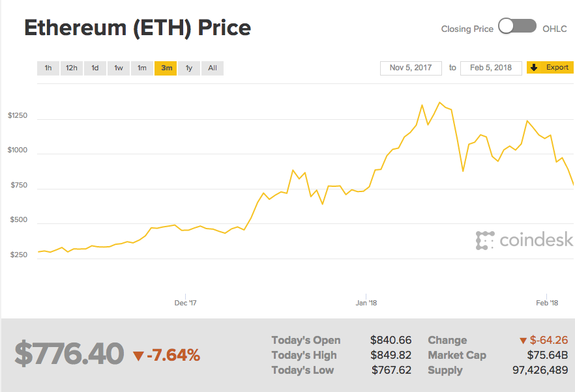The height and width of the screenshot is (392, 575).
Task: Click the CoinDesk logo icon watermark
Action: (x=486, y=240)
